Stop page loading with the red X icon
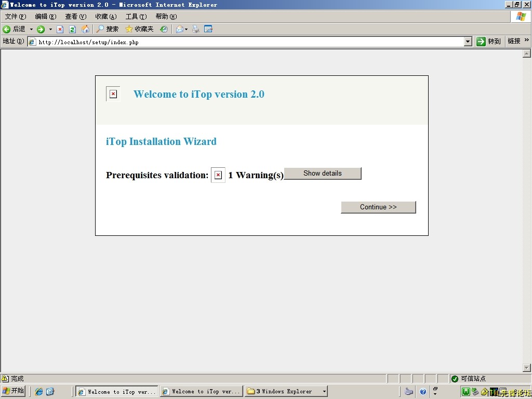The image size is (532, 399). pos(60,29)
